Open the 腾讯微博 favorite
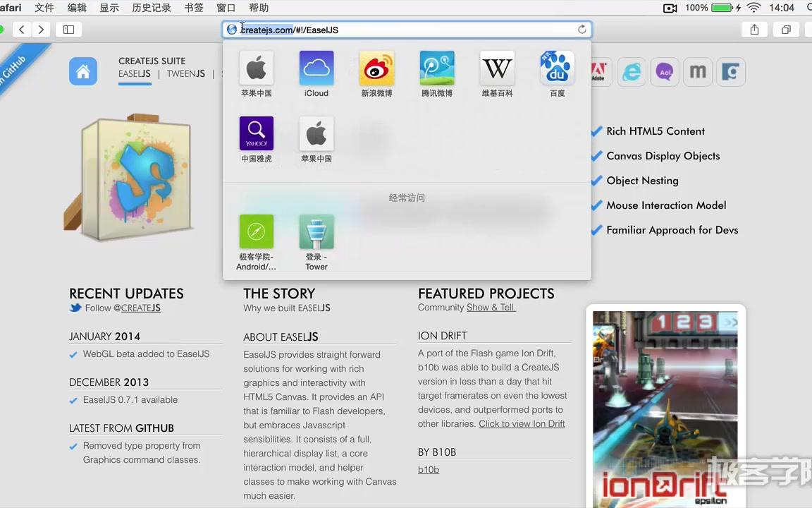The width and height of the screenshot is (812, 508). tap(437, 73)
